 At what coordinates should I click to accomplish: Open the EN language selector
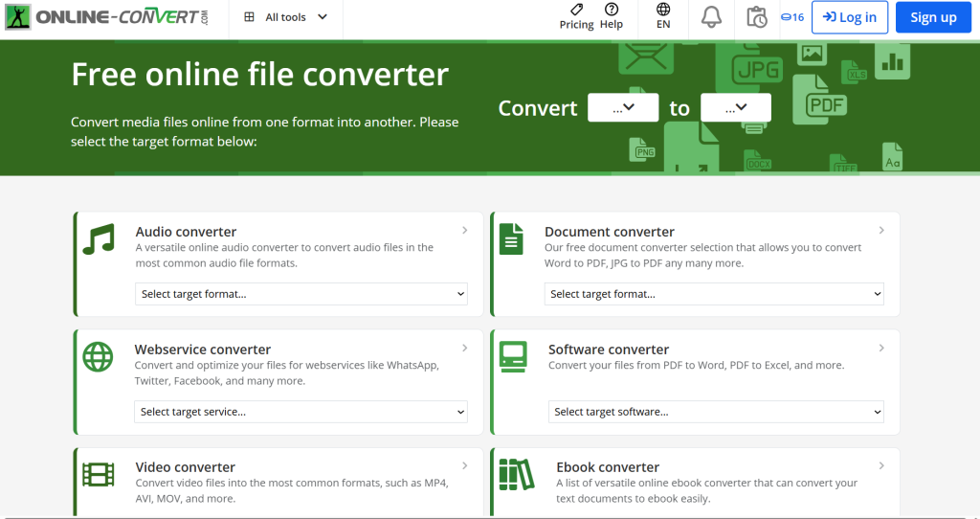(x=663, y=17)
